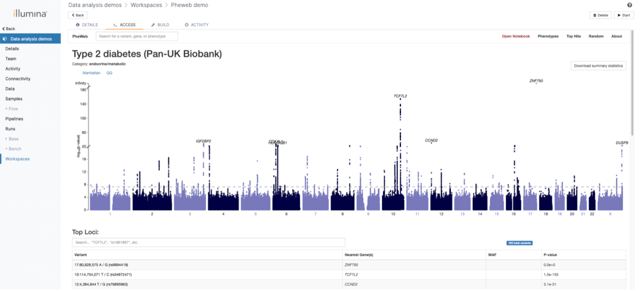Open the Build tab with wrench icon
The width and height of the screenshot is (644, 291).
(160, 25)
